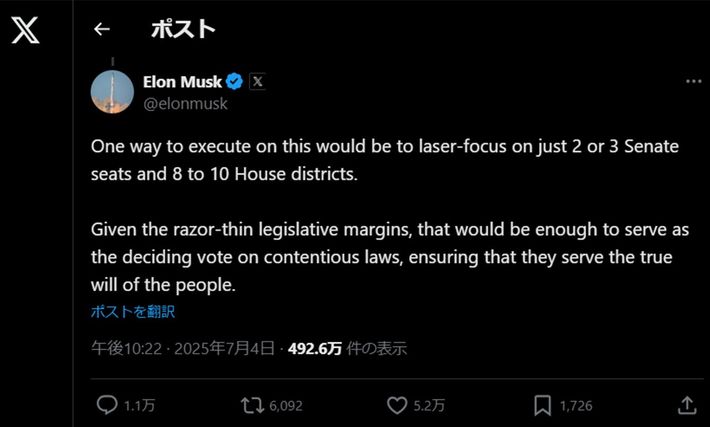Open Elon Musk's profile picture
Viewport: 710px width, 427px height.
click(x=112, y=92)
